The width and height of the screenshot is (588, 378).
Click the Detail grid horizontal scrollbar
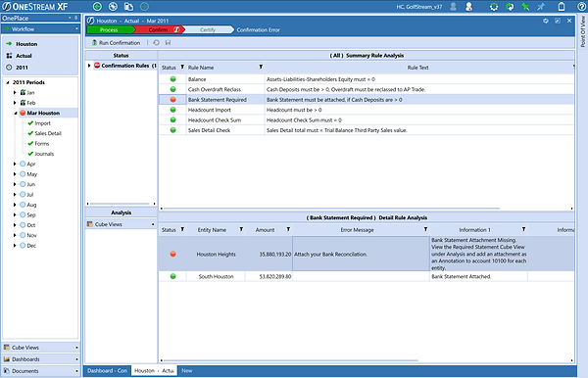coord(291,360)
